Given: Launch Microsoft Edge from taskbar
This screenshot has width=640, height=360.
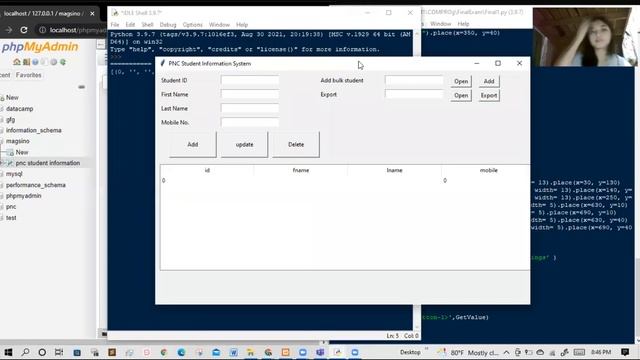Looking at the screenshot, I should pos(181,352).
